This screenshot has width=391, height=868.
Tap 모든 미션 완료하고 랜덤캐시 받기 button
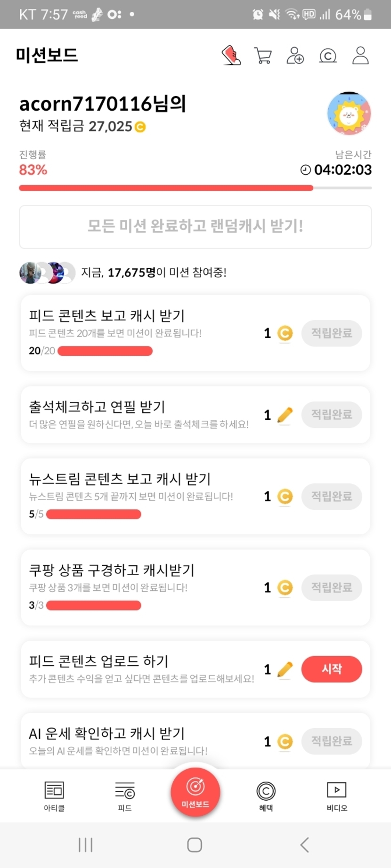coord(195,226)
